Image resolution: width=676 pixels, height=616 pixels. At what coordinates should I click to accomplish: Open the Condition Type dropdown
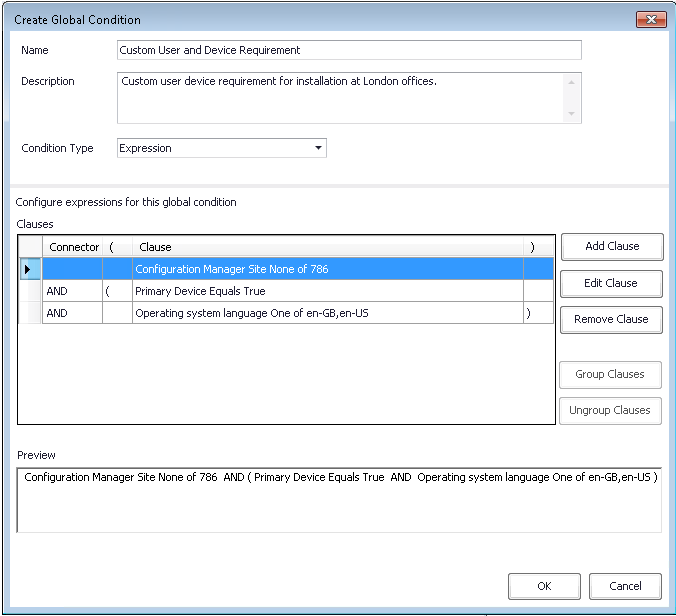pos(222,148)
